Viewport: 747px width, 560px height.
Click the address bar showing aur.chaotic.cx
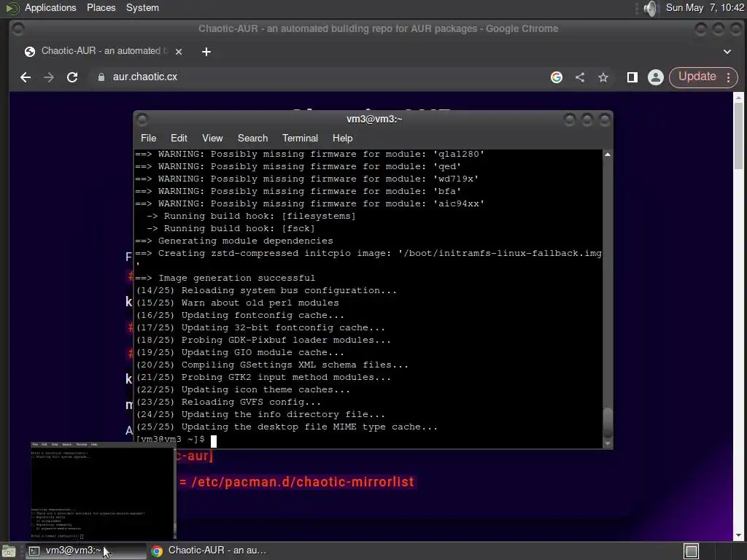320,77
